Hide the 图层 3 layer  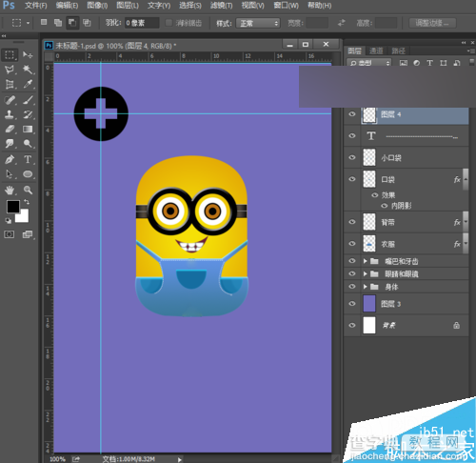tap(352, 304)
